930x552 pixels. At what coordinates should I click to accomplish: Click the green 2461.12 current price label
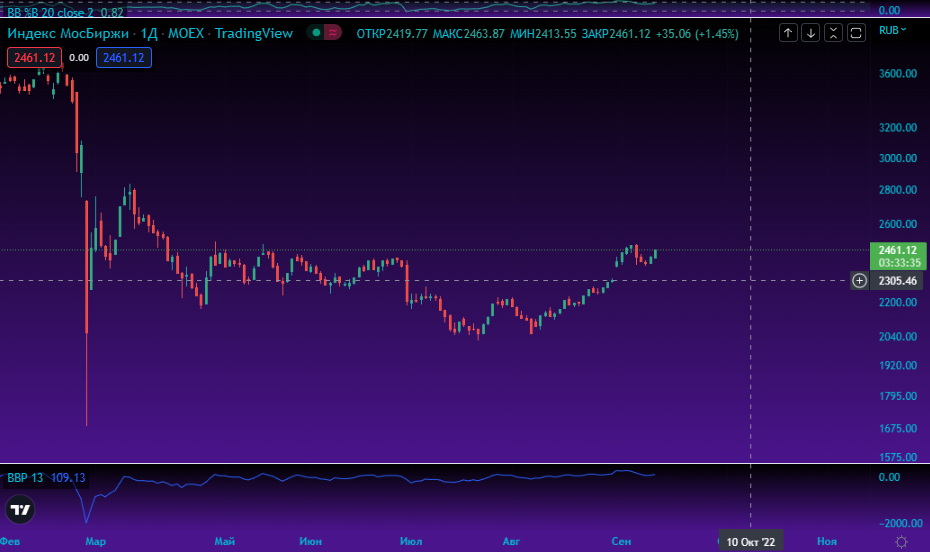898,256
